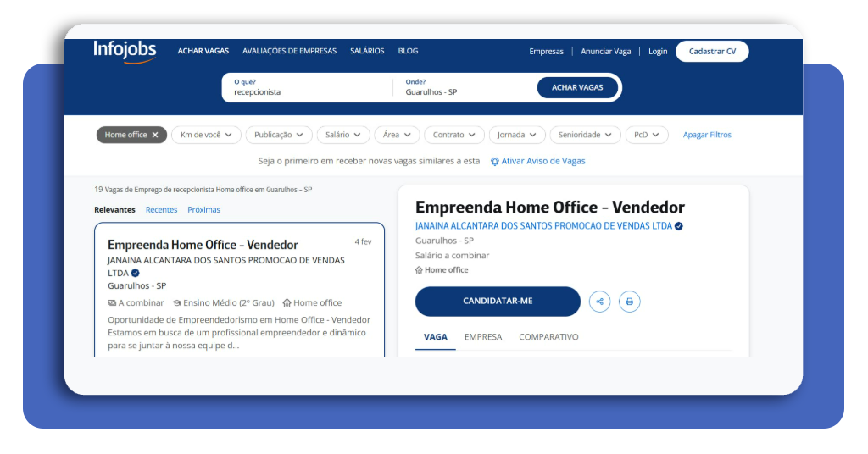868x454 pixels.
Task: Open the Publicação dropdown filter
Action: (278, 135)
